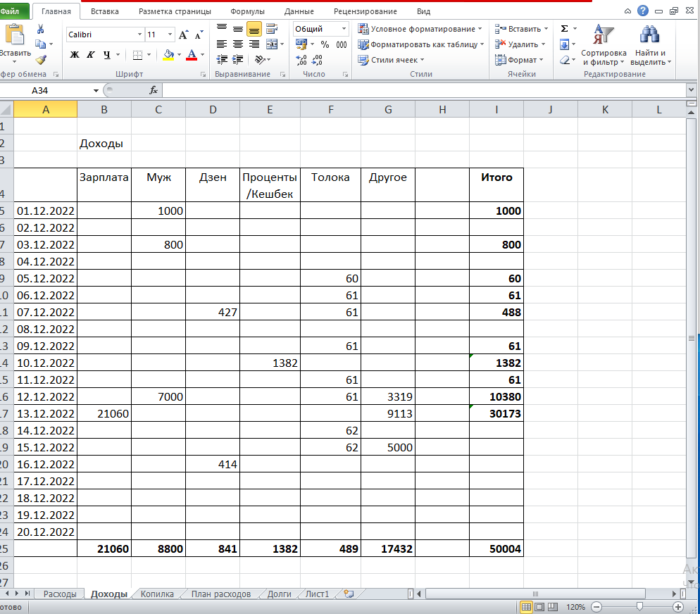Screen dimensions: 700x614
Task: Apply percent style format
Action: [325, 44]
